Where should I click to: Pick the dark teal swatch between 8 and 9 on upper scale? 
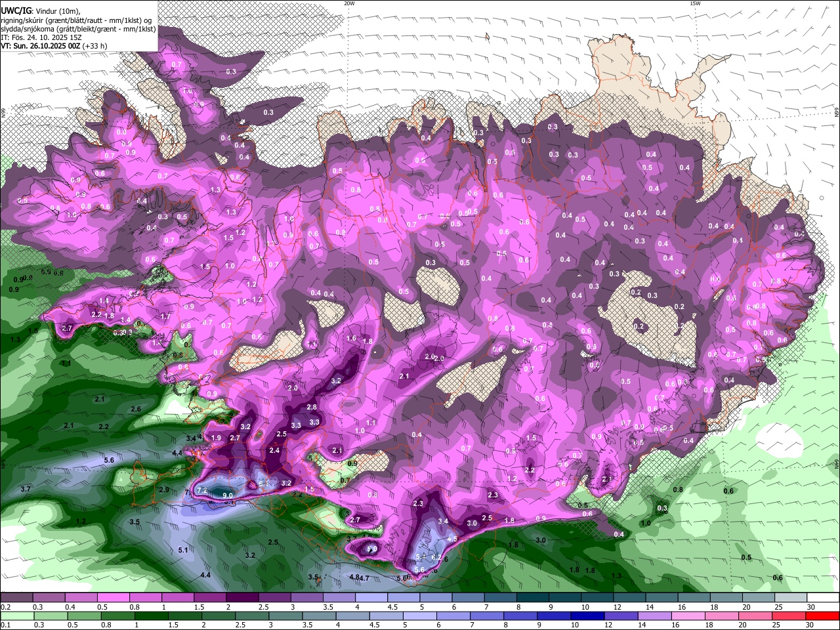533,597
